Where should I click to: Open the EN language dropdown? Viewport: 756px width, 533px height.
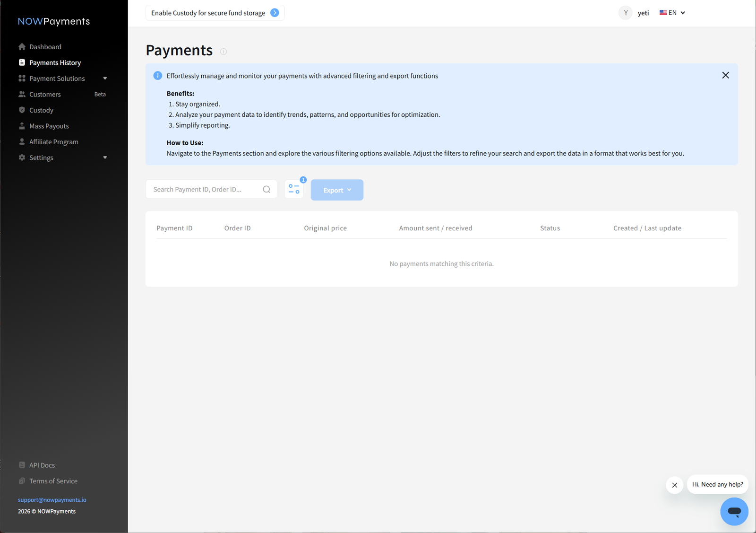[x=672, y=12]
